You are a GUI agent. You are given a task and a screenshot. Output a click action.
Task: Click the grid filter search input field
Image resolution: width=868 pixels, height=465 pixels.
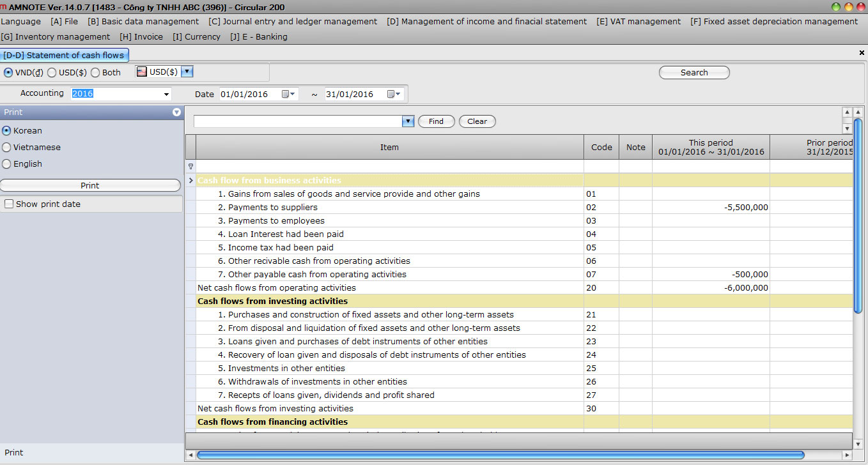click(x=298, y=121)
